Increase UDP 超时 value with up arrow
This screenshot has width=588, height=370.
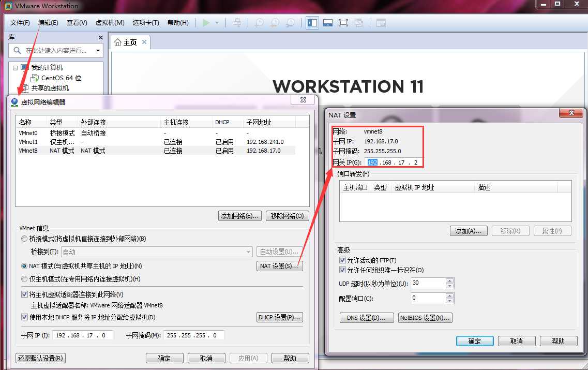pos(450,280)
